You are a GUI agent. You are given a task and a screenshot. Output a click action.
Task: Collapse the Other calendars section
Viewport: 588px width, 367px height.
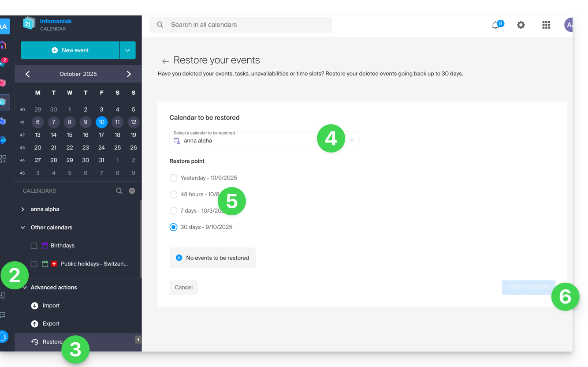[23, 228]
